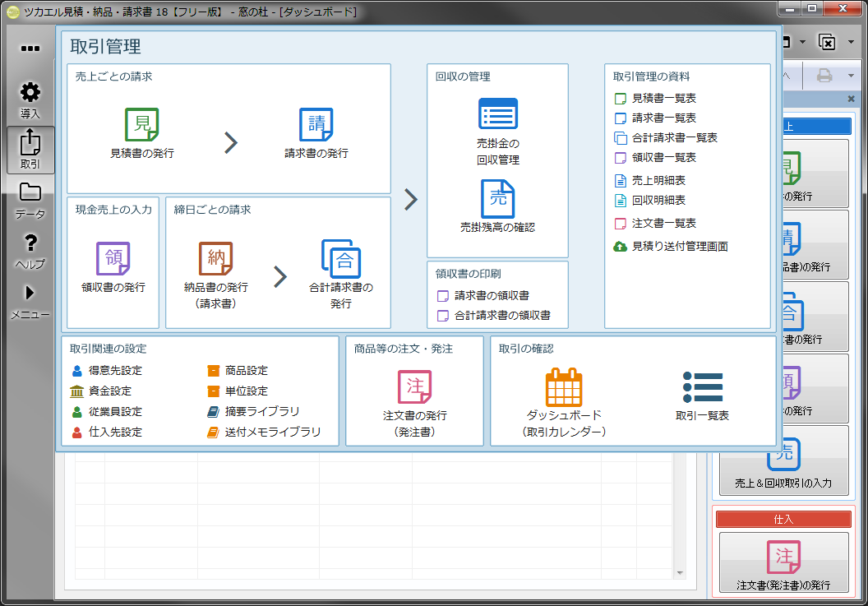Select the 仕入 red header tab
Screen dimensions: 868x606
click(783, 519)
